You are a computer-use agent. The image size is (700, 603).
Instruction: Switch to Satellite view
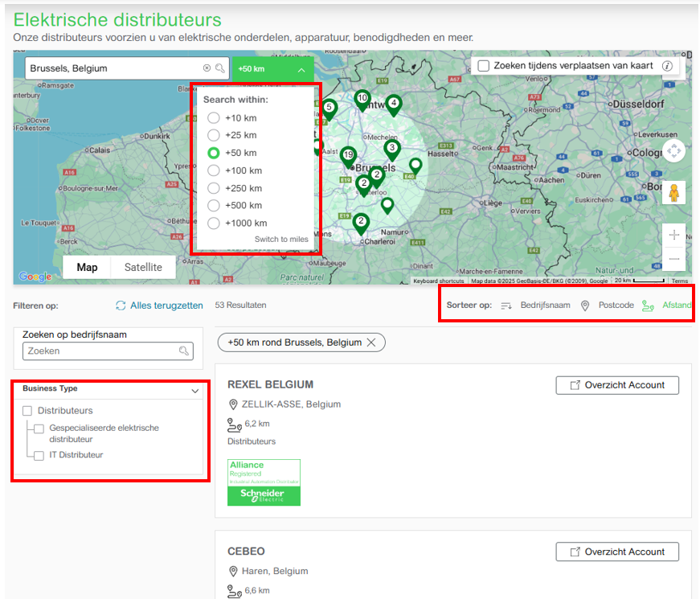coord(143,267)
